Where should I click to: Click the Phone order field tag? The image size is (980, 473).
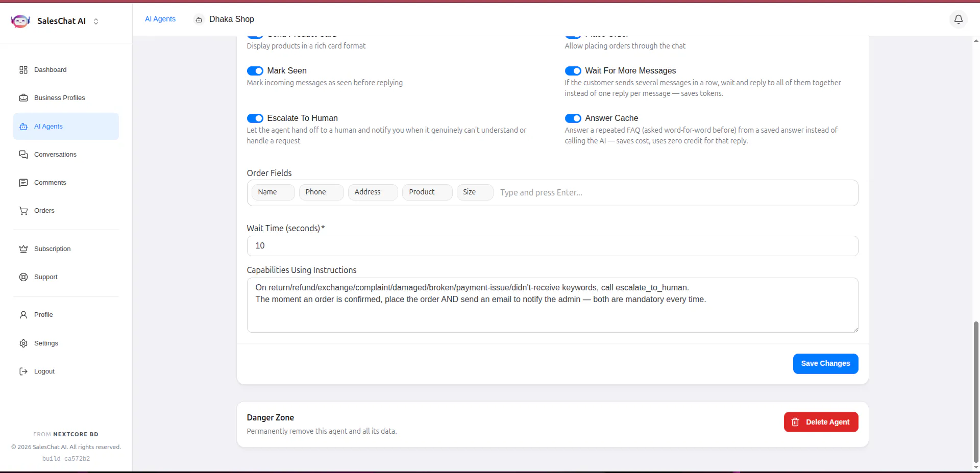(x=322, y=192)
